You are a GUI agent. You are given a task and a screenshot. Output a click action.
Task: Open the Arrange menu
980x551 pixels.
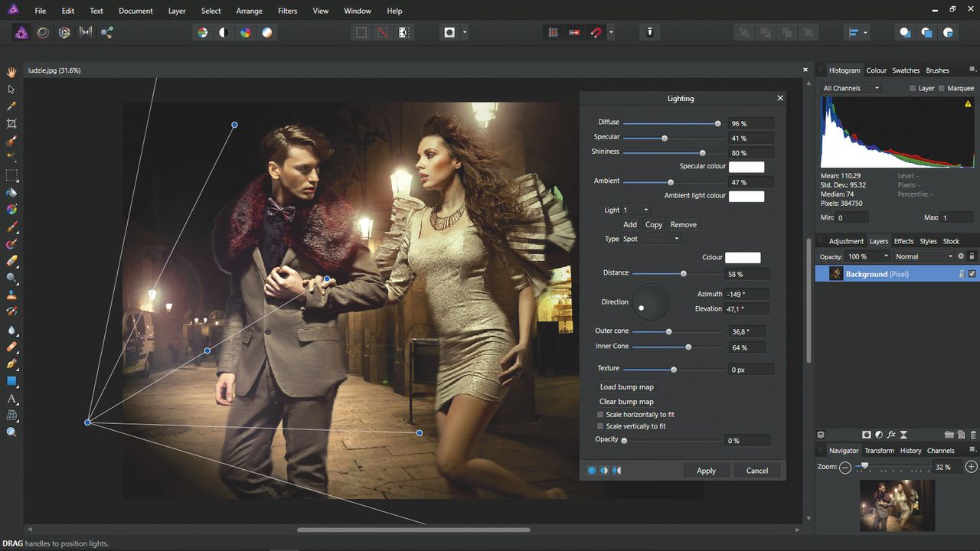(249, 11)
